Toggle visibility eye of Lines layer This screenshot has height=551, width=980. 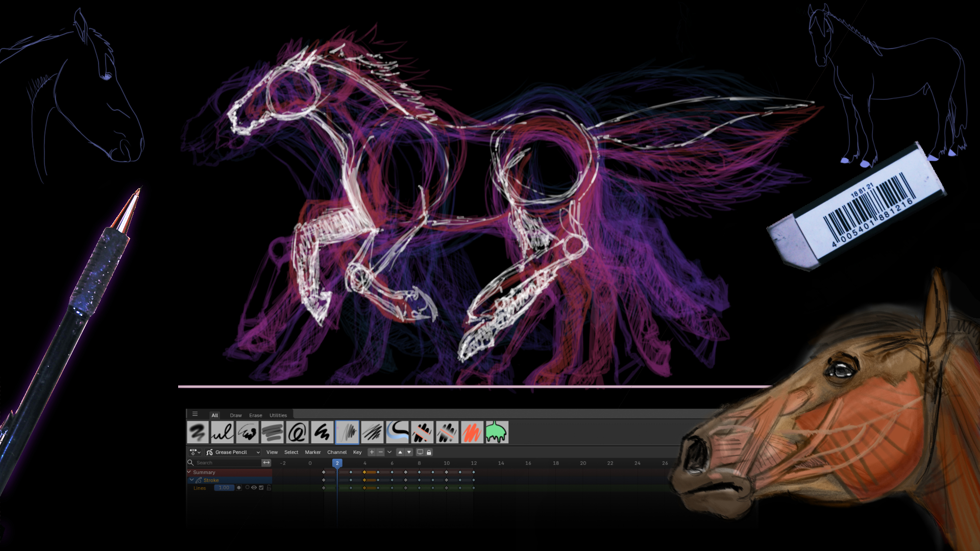254,488
